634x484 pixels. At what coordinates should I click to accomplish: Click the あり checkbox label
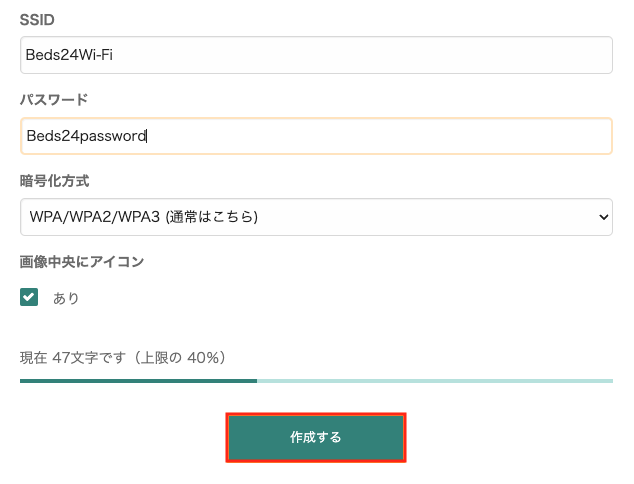point(66,298)
